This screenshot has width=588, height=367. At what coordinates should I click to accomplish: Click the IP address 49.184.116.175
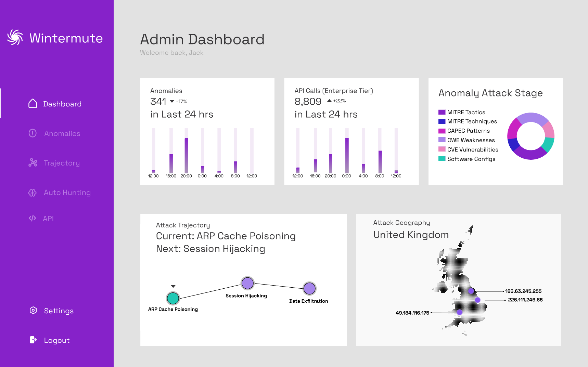(x=412, y=313)
